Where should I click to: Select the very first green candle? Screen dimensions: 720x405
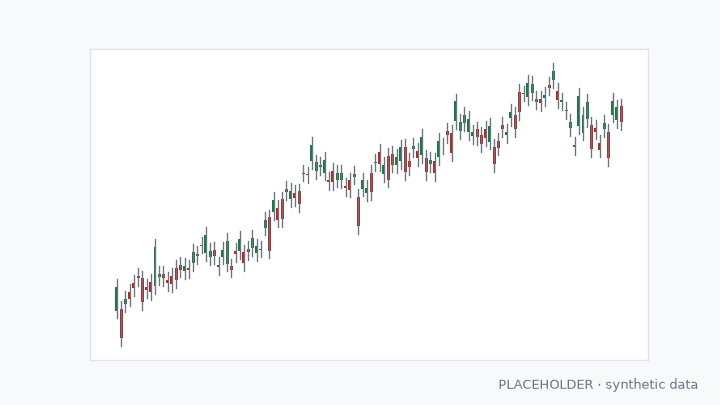[x=117, y=298]
